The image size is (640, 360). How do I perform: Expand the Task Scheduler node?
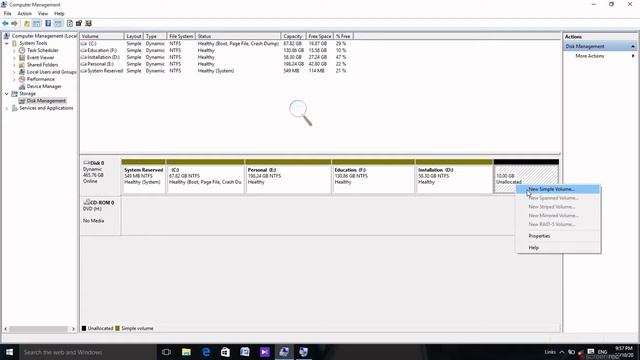pyautogui.click(x=14, y=50)
